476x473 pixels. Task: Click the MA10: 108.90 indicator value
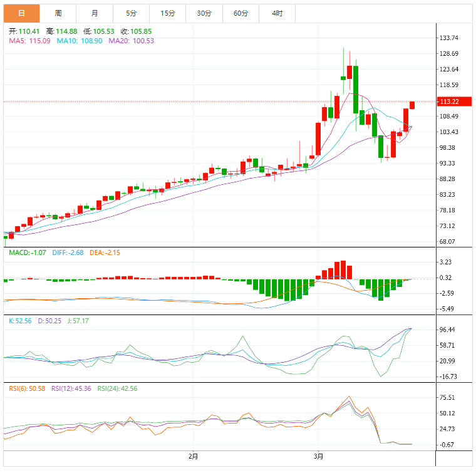tap(80, 41)
